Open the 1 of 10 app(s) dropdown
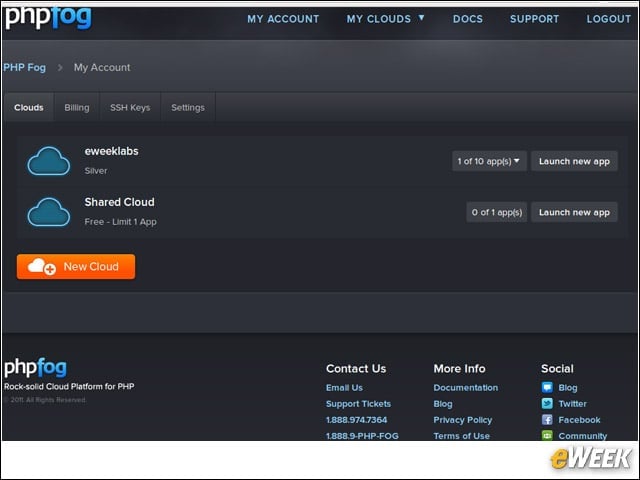The height and width of the screenshot is (480, 640). click(x=489, y=161)
